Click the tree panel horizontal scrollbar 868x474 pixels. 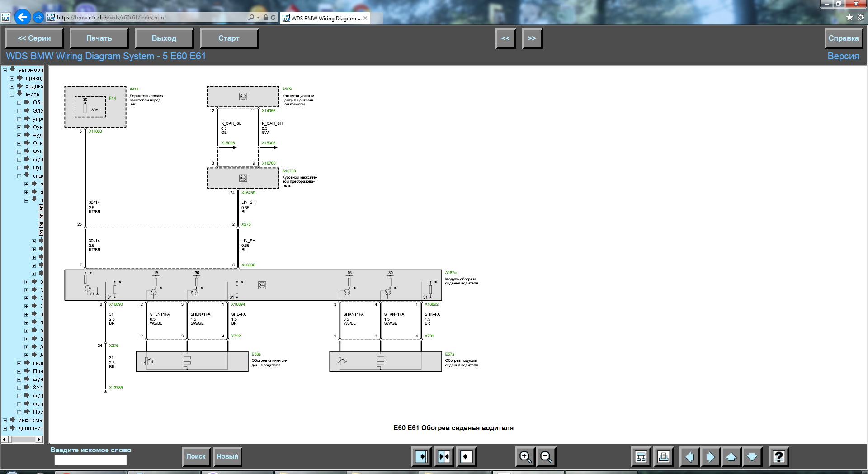22,439
